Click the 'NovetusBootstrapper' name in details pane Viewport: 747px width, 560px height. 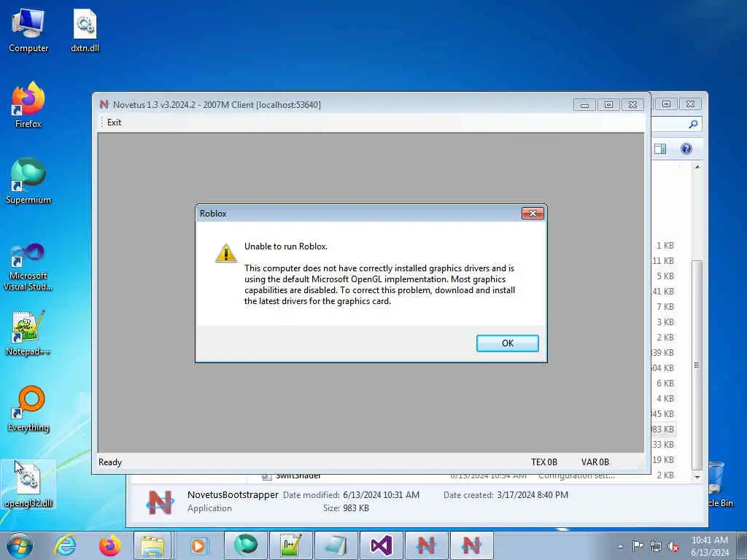coord(233,495)
